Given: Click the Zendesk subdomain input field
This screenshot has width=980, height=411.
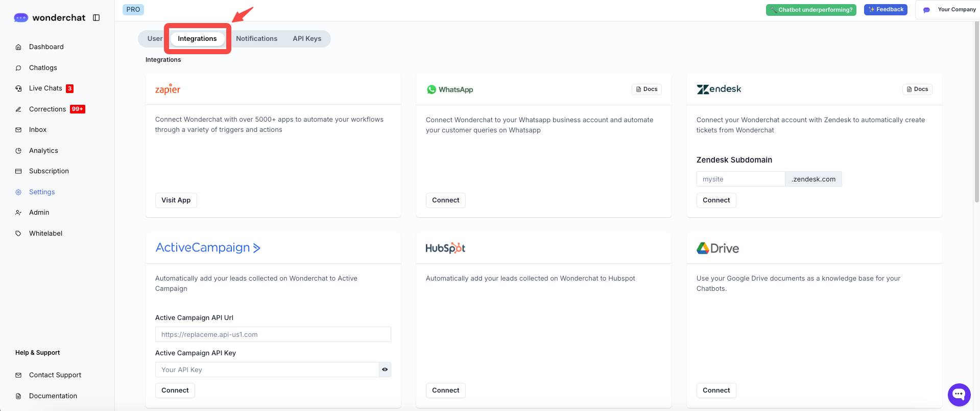Looking at the screenshot, I should tap(740, 179).
